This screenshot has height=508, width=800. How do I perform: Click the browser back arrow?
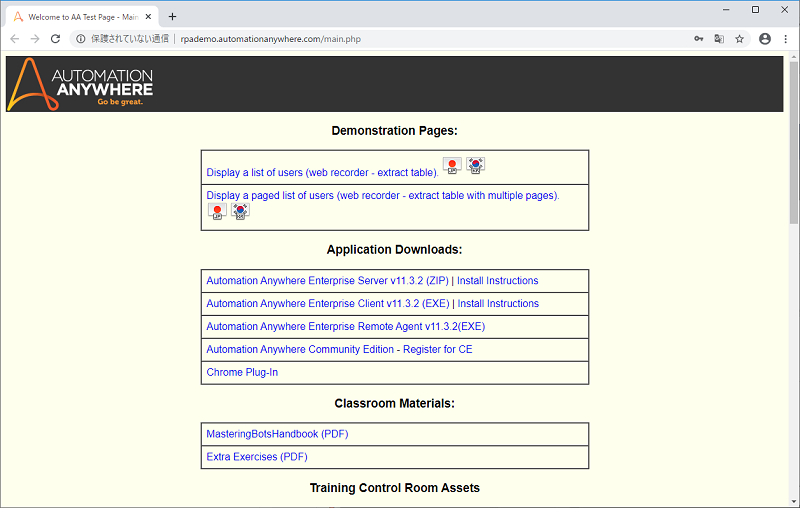(x=14, y=39)
